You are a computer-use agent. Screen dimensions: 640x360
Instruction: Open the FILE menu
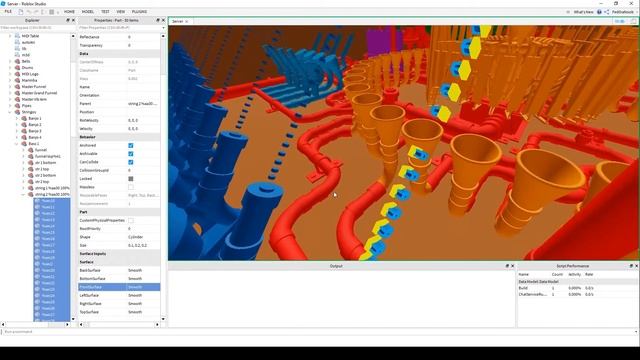pyautogui.click(x=8, y=12)
